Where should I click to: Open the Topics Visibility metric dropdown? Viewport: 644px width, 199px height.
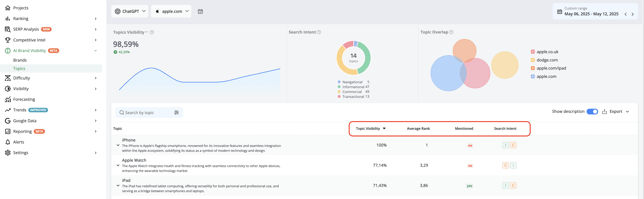(x=130, y=32)
